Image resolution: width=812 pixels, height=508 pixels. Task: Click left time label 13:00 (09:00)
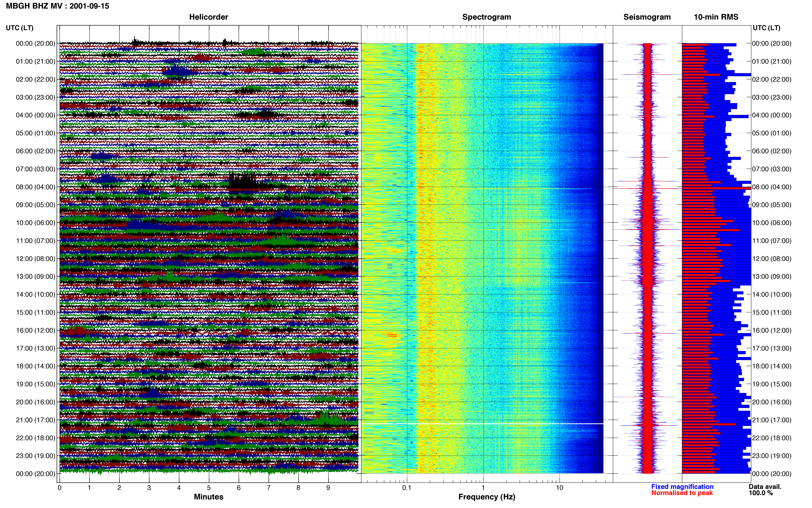36,277
